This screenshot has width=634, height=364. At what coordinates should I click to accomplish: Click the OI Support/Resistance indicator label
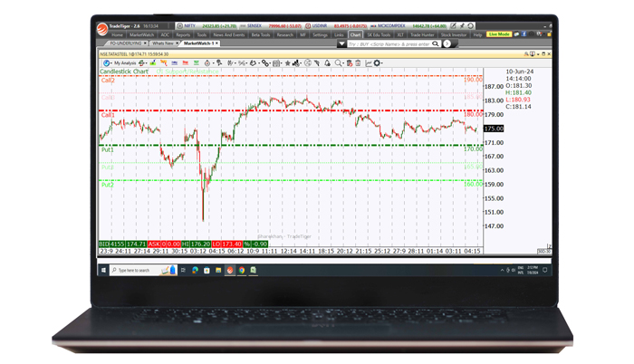coord(187,72)
